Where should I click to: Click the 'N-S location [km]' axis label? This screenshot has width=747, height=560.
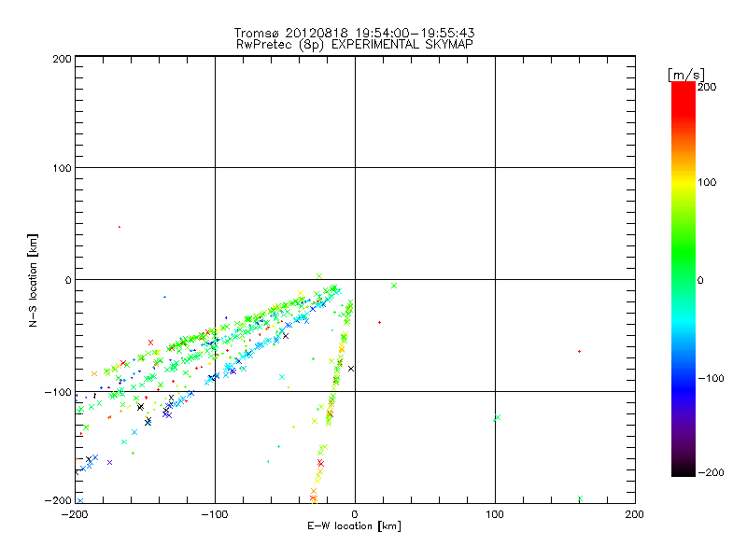[33, 280]
